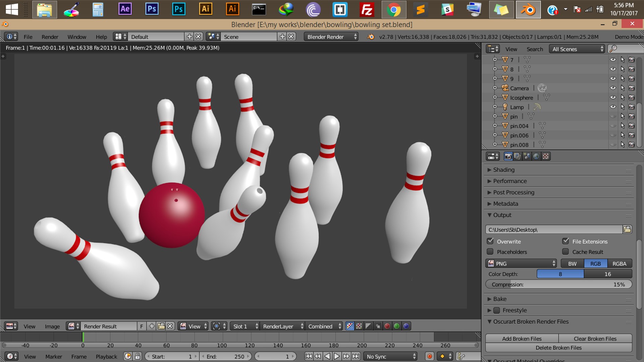Viewport: 644px width, 362px height.
Task: Open image with folder icon in image editor
Action: (161, 326)
